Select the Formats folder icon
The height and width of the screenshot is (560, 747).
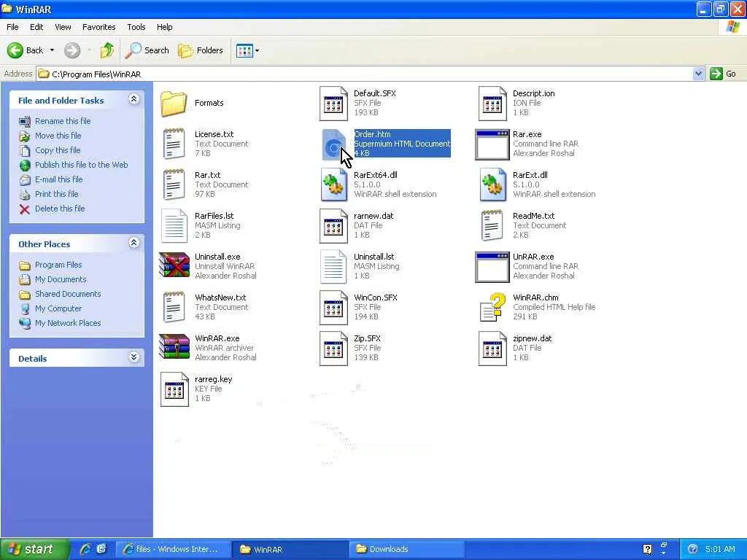click(x=174, y=104)
